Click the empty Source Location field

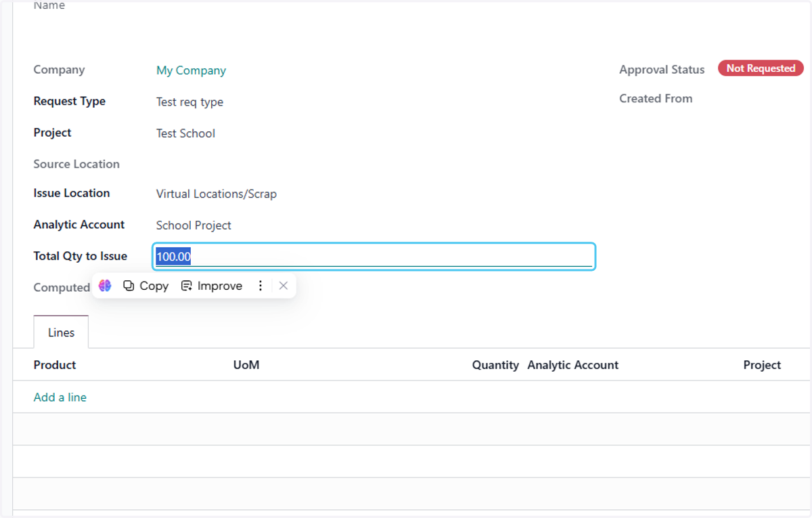[374, 164]
